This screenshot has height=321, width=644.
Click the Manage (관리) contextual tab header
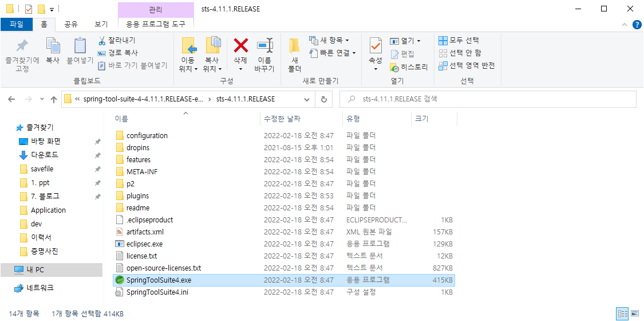[156, 9]
